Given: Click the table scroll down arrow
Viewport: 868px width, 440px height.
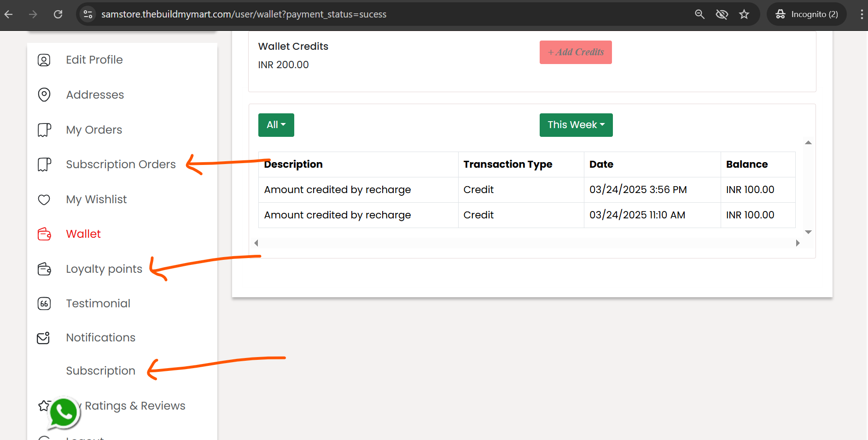Looking at the screenshot, I should tap(808, 232).
